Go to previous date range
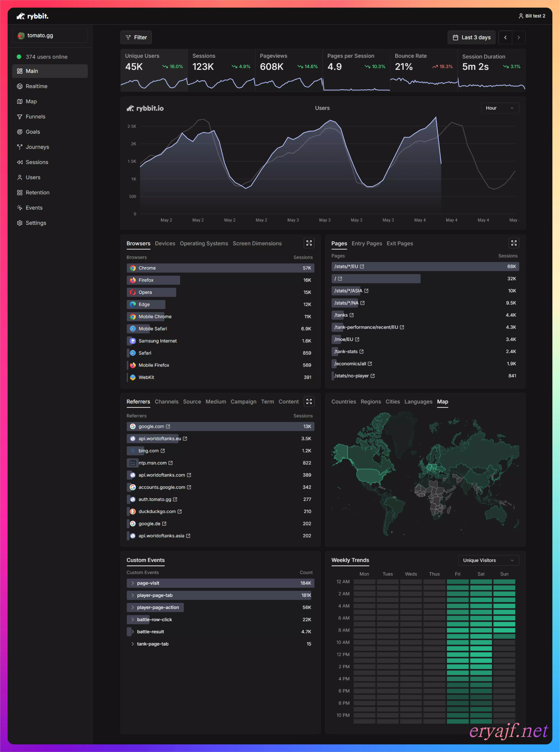Image resolution: width=560 pixels, height=752 pixels. point(505,37)
